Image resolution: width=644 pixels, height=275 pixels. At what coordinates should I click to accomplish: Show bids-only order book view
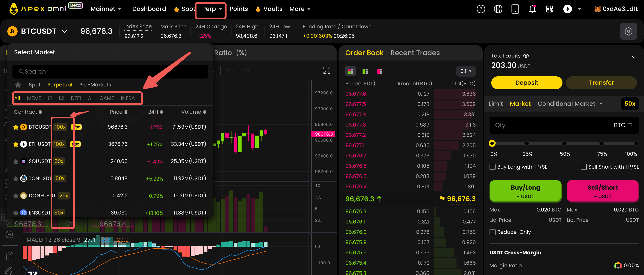tap(365, 71)
